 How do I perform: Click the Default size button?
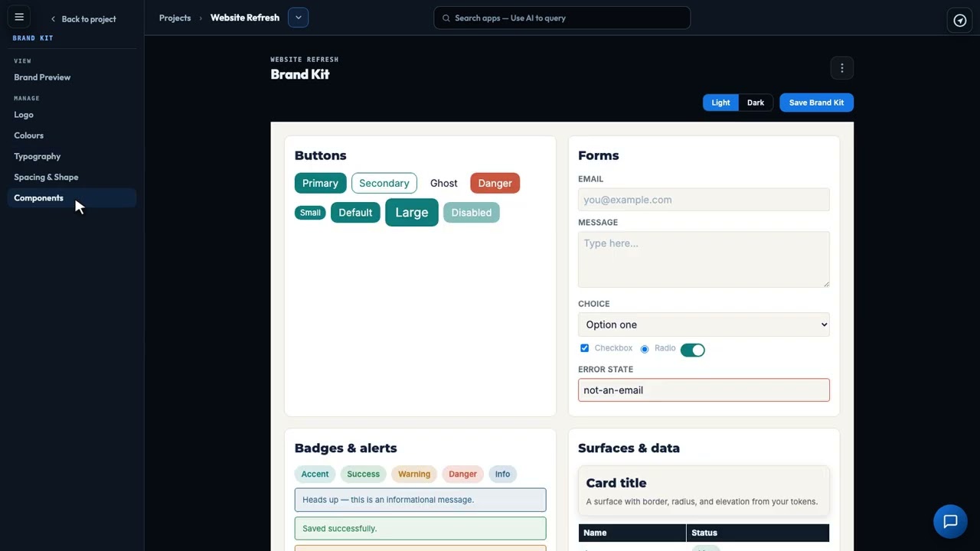tap(355, 213)
